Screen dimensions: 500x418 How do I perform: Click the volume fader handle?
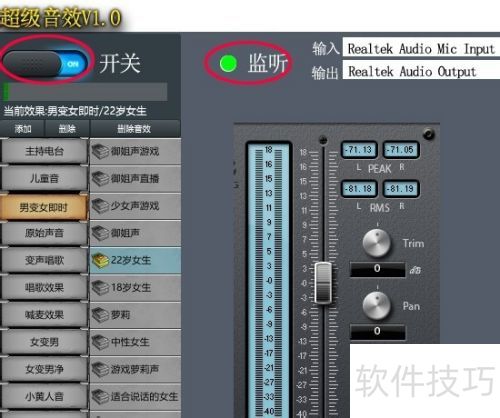[323, 283]
